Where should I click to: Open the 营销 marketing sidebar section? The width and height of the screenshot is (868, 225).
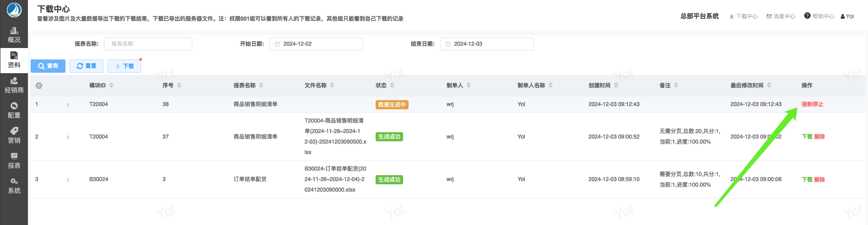[14, 135]
